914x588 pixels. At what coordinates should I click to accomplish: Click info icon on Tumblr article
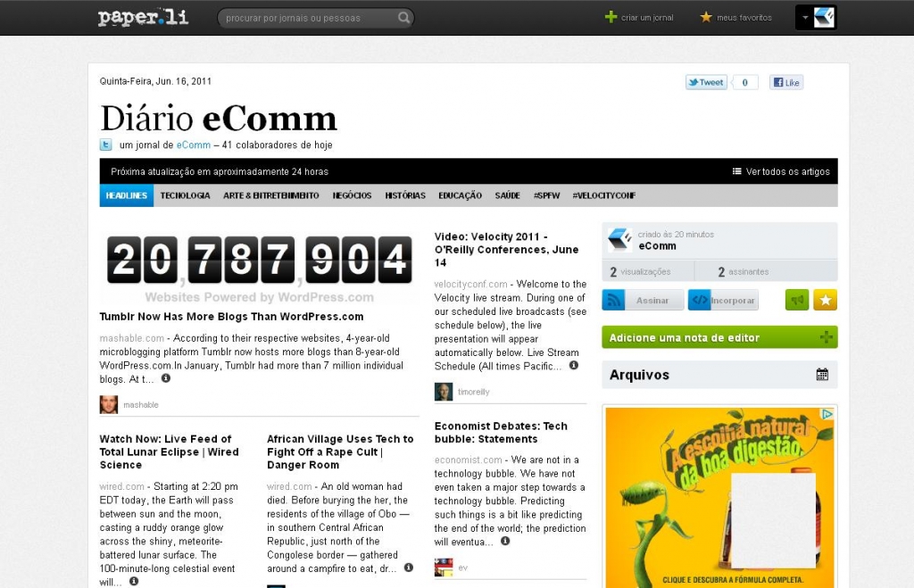[x=165, y=378]
